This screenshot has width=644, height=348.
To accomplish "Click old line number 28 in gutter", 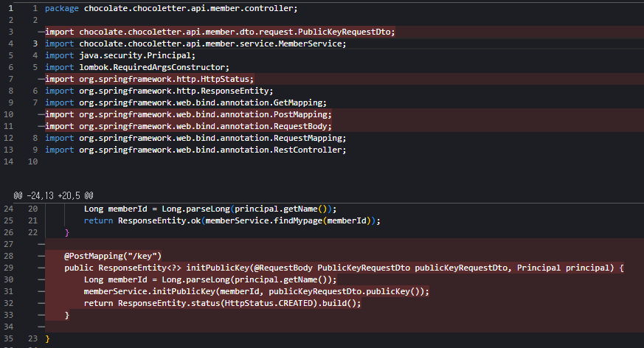I will [x=9, y=255].
